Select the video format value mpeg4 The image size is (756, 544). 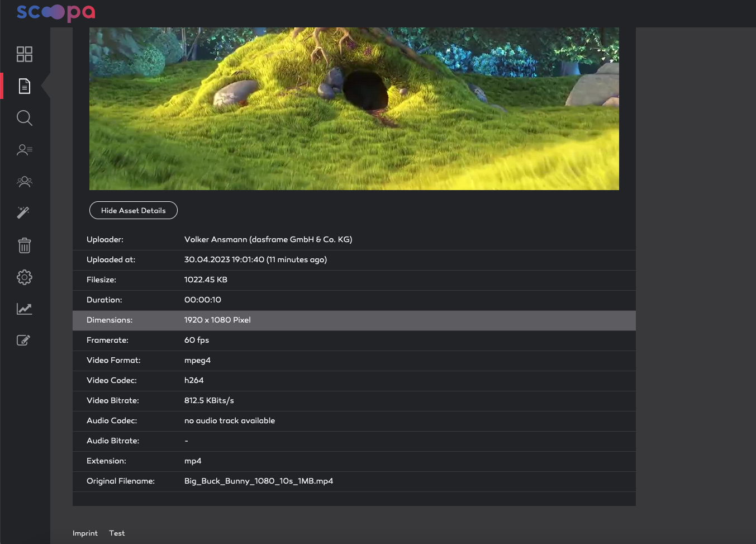(197, 360)
